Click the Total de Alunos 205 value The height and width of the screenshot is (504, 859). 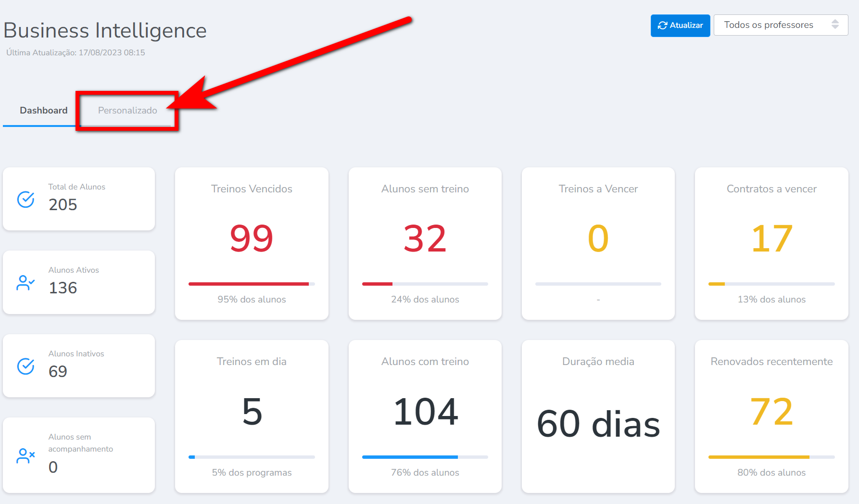click(63, 205)
